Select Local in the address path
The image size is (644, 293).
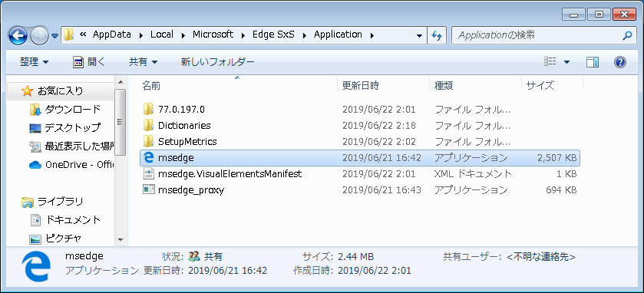(162, 35)
